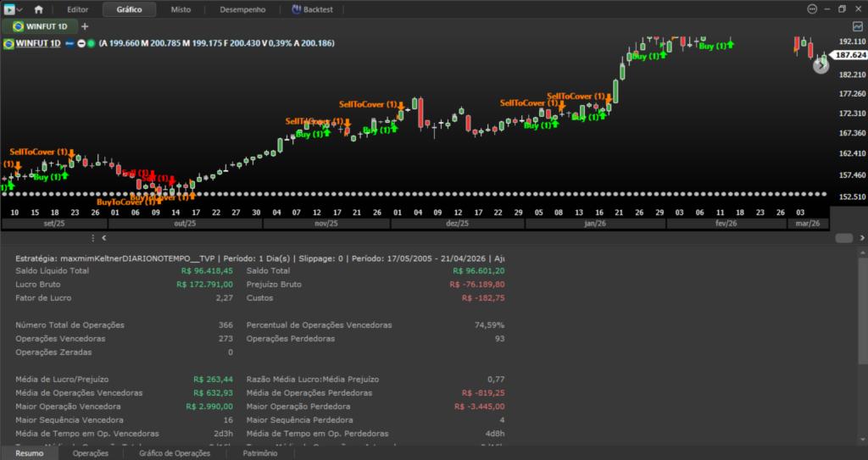Open the Operações tab at bottom
Image resolution: width=868 pixels, height=460 pixels.
click(x=90, y=453)
